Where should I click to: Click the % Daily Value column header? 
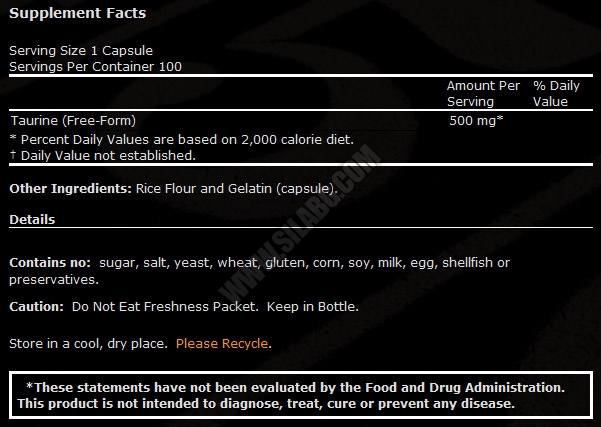click(x=556, y=94)
